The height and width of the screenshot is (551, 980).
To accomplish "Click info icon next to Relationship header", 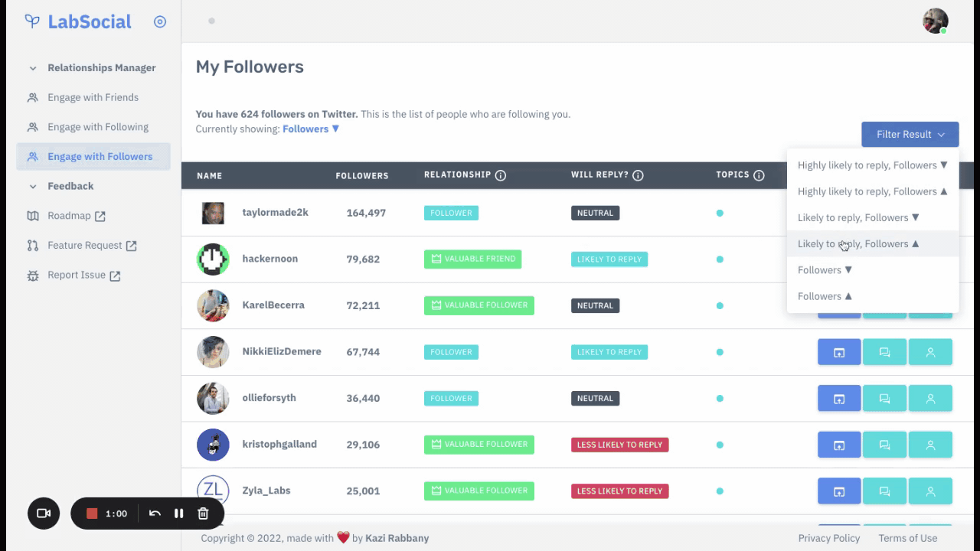I will pos(501,175).
